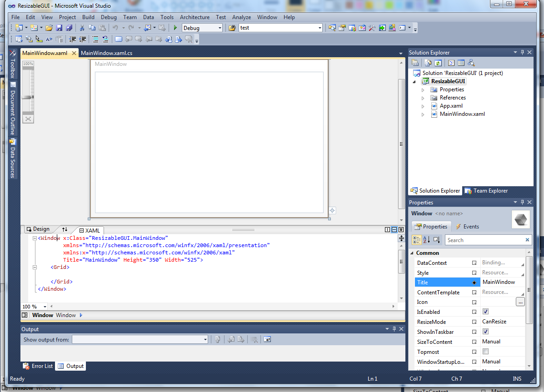The width and height of the screenshot is (544, 392).
Task: Click the Copy icon in the toolbar
Action: pos(92,28)
